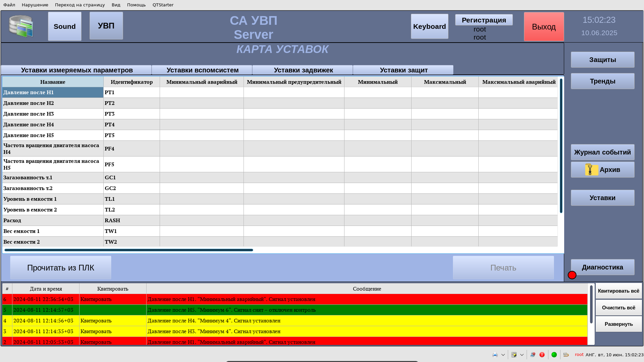Open the Диагностика page

(603, 267)
